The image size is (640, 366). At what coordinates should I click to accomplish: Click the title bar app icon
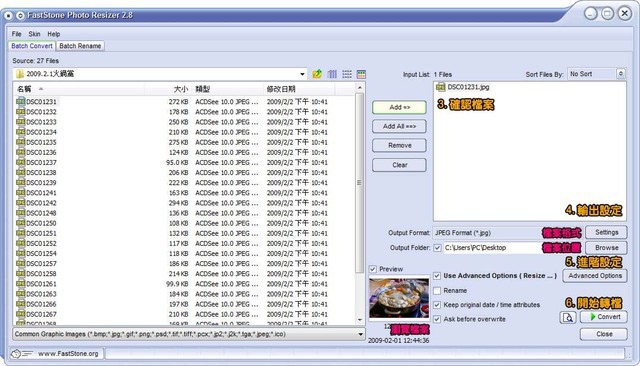pos(9,16)
